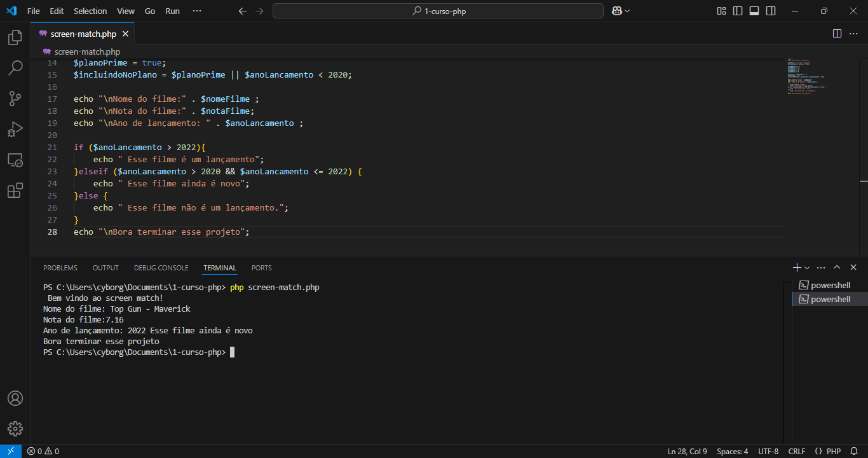Open the Explorer view in activity bar
The height and width of the screenshot is (458, 868).
pos(15,38)
